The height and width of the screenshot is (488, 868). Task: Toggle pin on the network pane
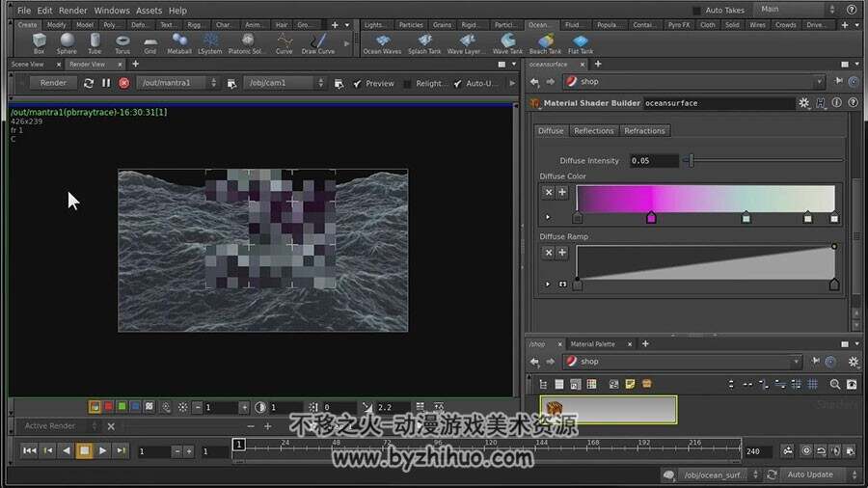click(x=816, y=362)
